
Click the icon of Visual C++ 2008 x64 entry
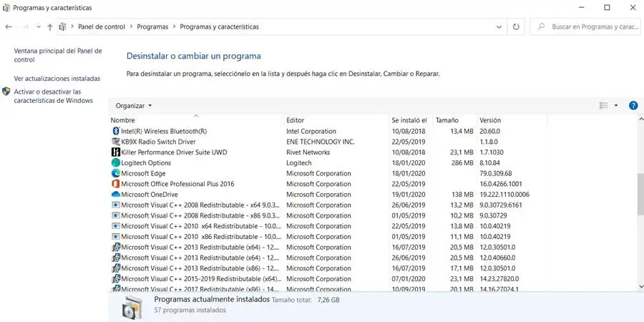click(x=116, y=205)
